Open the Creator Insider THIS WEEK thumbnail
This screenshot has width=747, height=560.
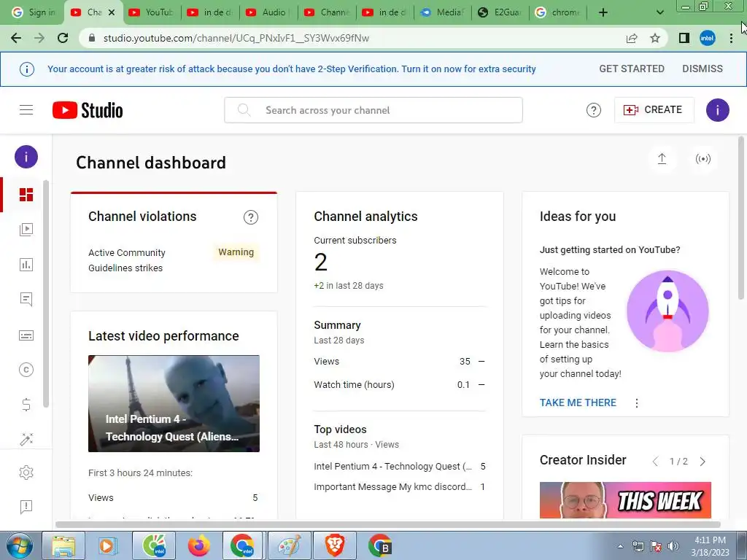tap(625, 500)
